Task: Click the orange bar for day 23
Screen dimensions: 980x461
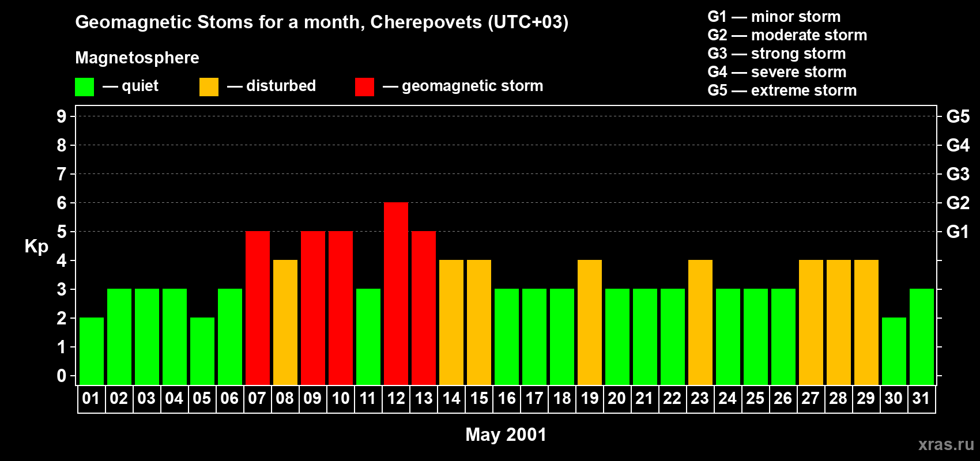Action: coord(700,323)
